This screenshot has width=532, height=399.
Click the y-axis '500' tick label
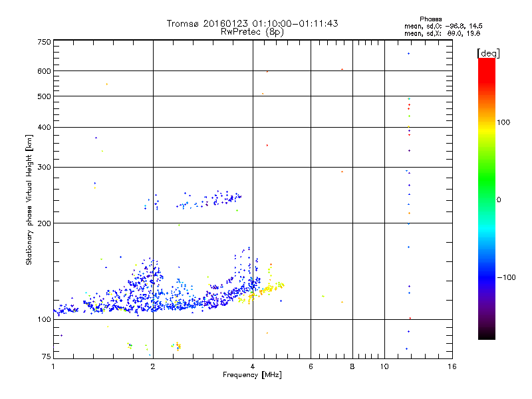[44, 96]
